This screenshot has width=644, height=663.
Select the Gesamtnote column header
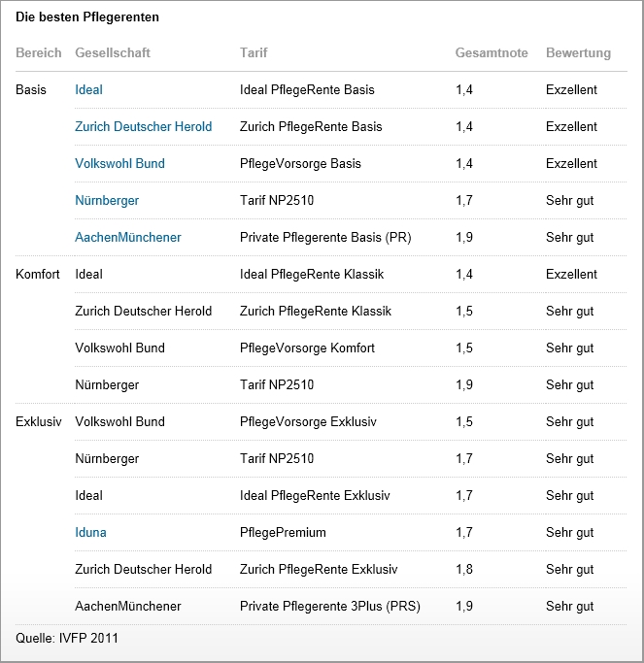pos(491,52)
